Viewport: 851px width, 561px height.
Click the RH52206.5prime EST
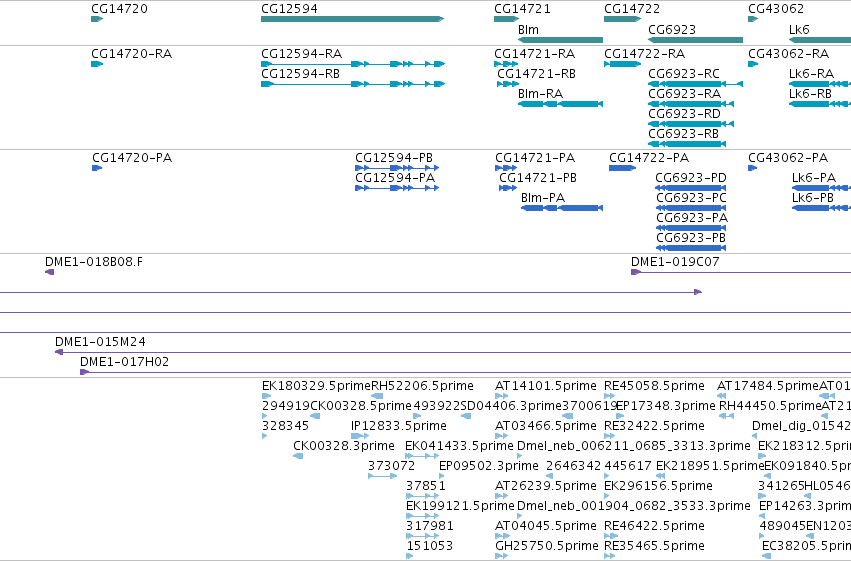376,396
